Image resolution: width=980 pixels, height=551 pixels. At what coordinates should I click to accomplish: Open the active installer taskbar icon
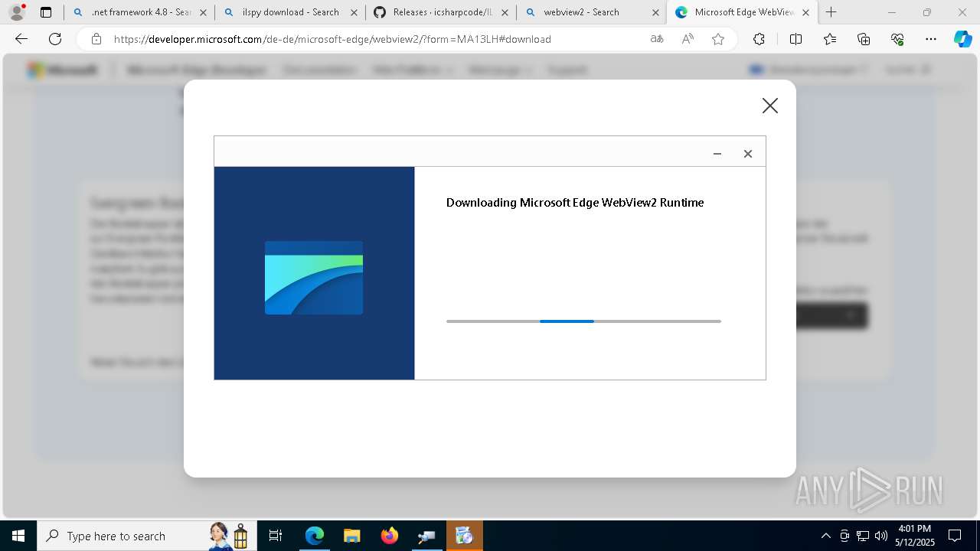pos(464,536)
